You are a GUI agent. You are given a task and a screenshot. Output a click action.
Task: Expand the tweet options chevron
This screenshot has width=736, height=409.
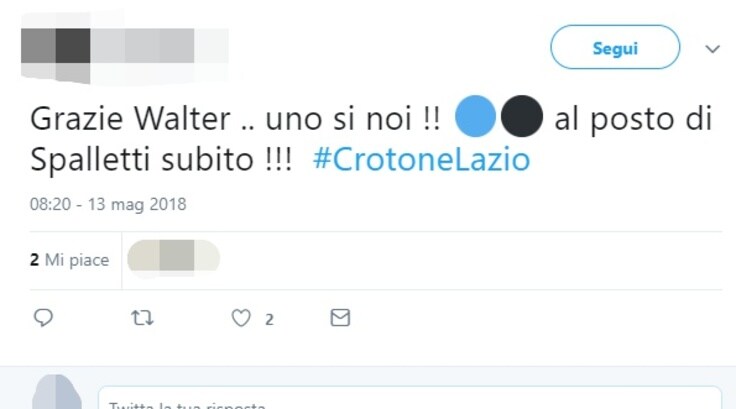pos(713,49)
